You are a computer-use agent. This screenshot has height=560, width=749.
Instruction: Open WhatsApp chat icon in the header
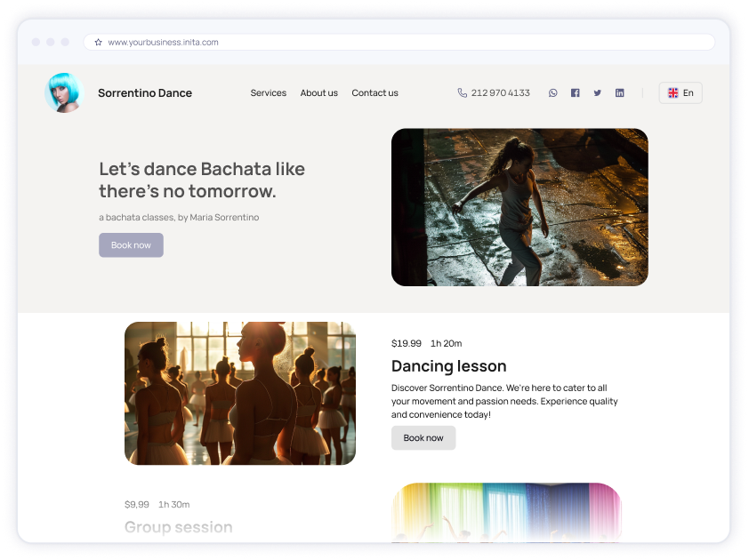pos(552,92)
